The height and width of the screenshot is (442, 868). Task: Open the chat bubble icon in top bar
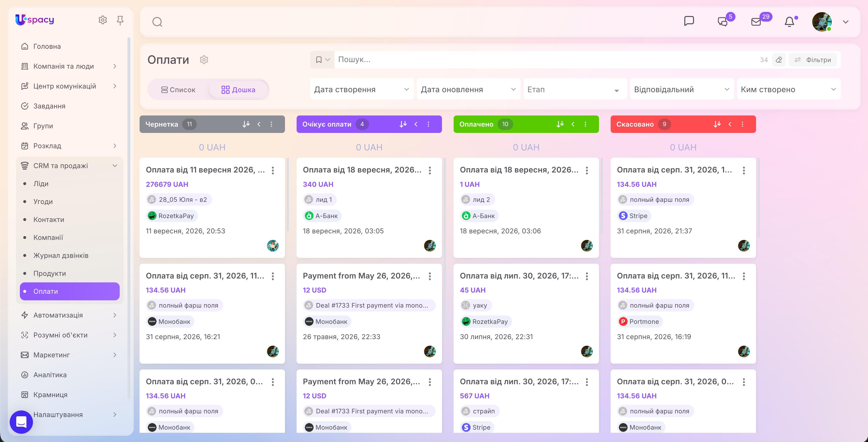coord(689,21)
